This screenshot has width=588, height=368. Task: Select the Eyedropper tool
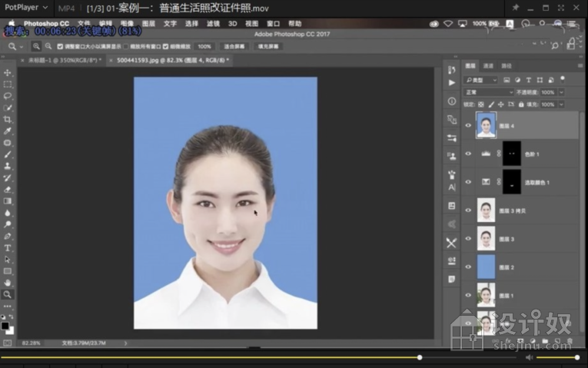[x=7, y=131]
